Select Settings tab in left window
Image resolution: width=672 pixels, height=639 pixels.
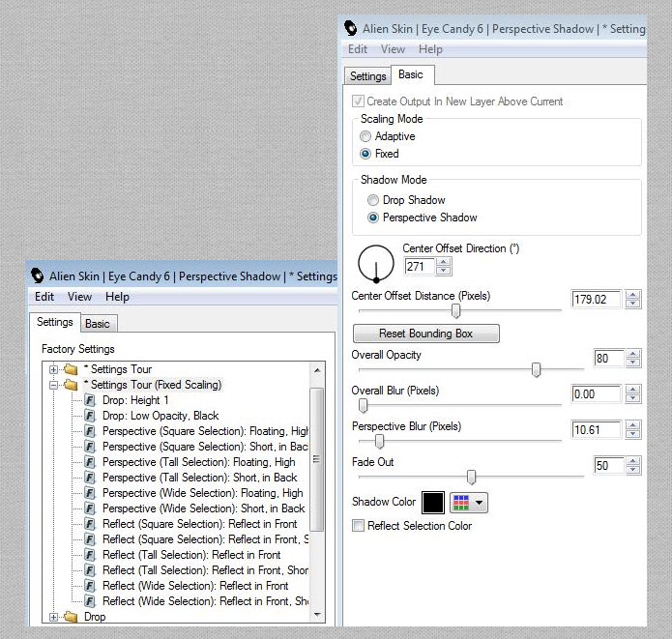point(55,322)
